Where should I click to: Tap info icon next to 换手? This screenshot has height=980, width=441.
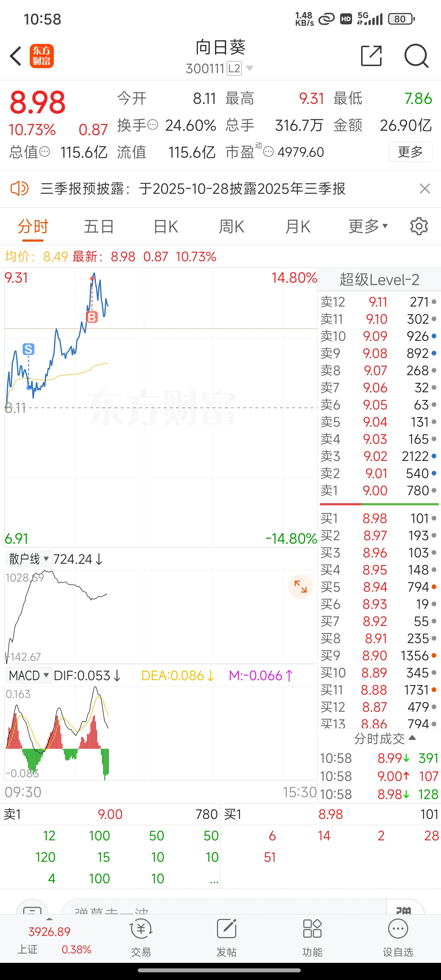(153, 125)
